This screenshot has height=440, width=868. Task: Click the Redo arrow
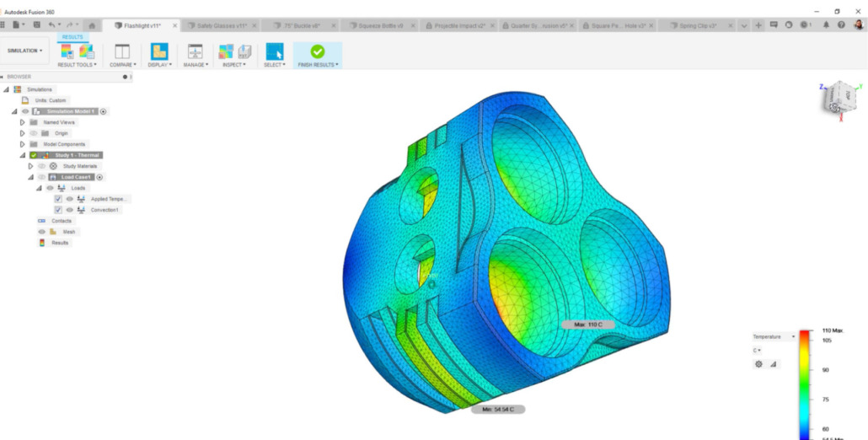point(72,25)
